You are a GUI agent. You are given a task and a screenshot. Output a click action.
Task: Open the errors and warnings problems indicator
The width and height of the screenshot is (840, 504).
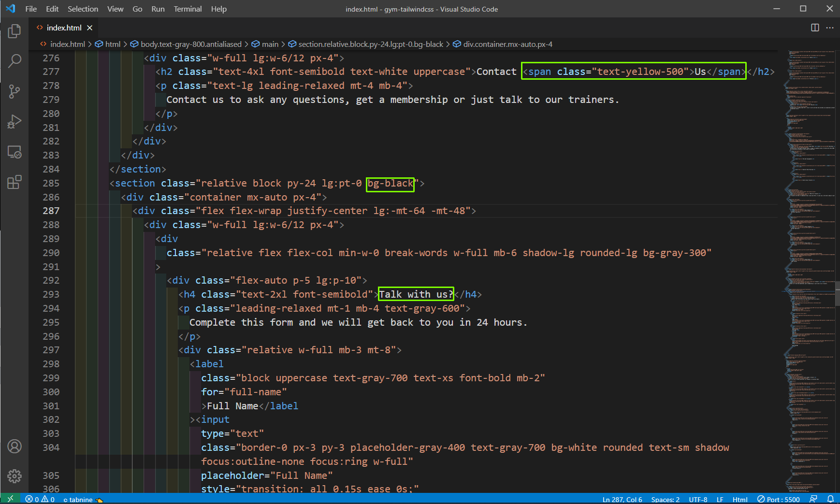[40, 499]
